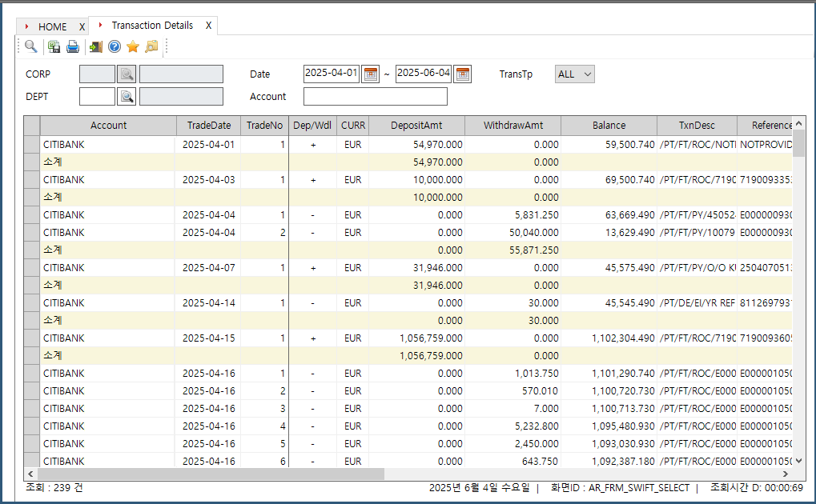Click the DEPT name field
The image size is (816, 504).
tap(181, 96)
